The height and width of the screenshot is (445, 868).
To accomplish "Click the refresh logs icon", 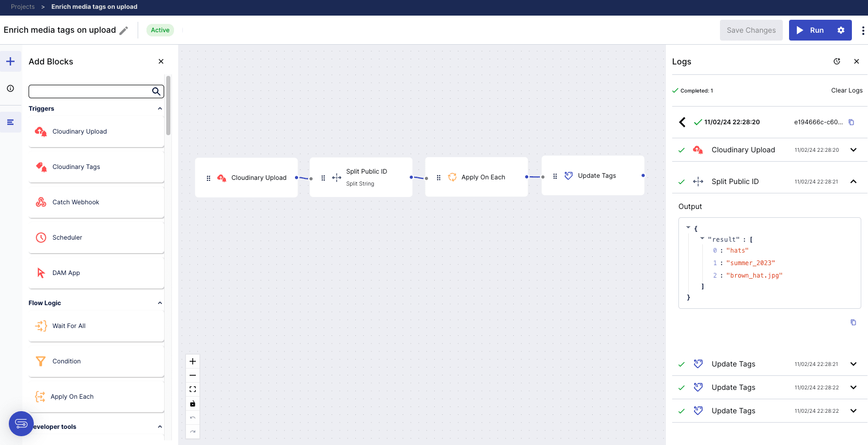I will [837, 61].
